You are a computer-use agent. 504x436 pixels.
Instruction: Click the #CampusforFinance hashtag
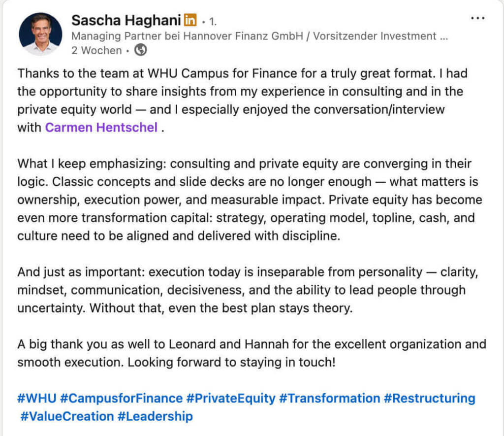(x=121, y=398)
